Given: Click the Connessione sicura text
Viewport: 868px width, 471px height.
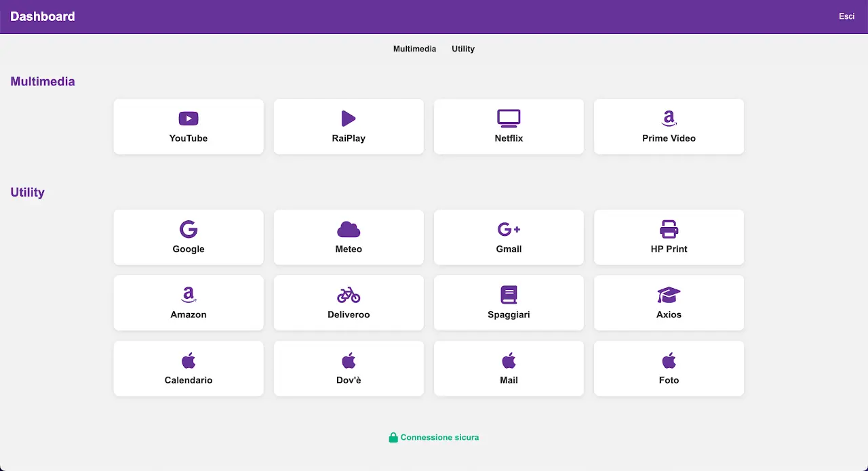Looking at the screenshot, I should 439,438.
